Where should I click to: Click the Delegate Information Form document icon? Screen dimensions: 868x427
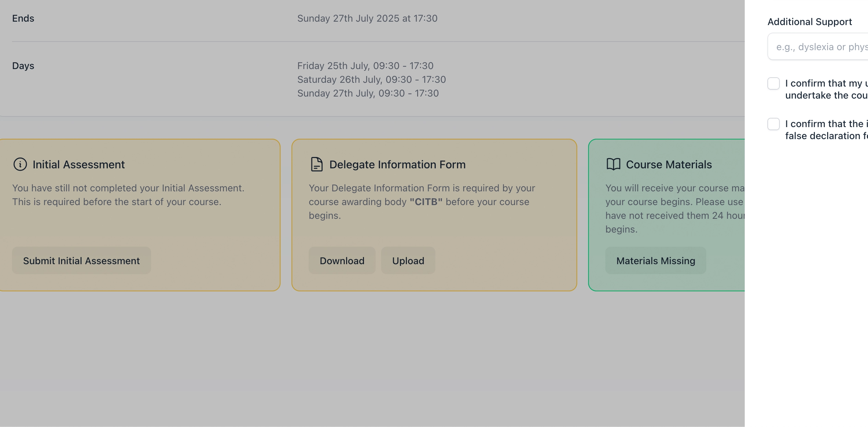316,165
